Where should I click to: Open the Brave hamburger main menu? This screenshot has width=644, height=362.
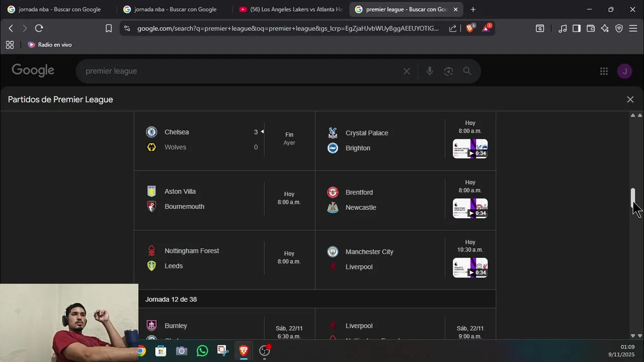point(633,29)
